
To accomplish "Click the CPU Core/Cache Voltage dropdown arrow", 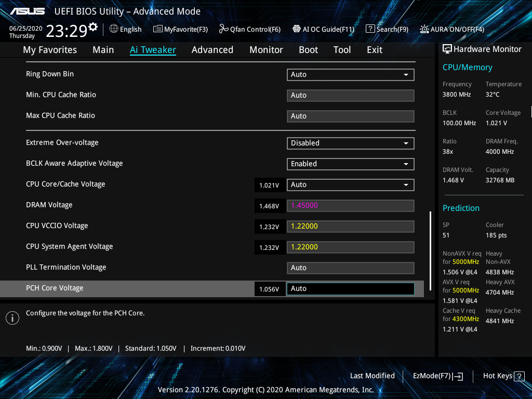I will coord(406,185).
